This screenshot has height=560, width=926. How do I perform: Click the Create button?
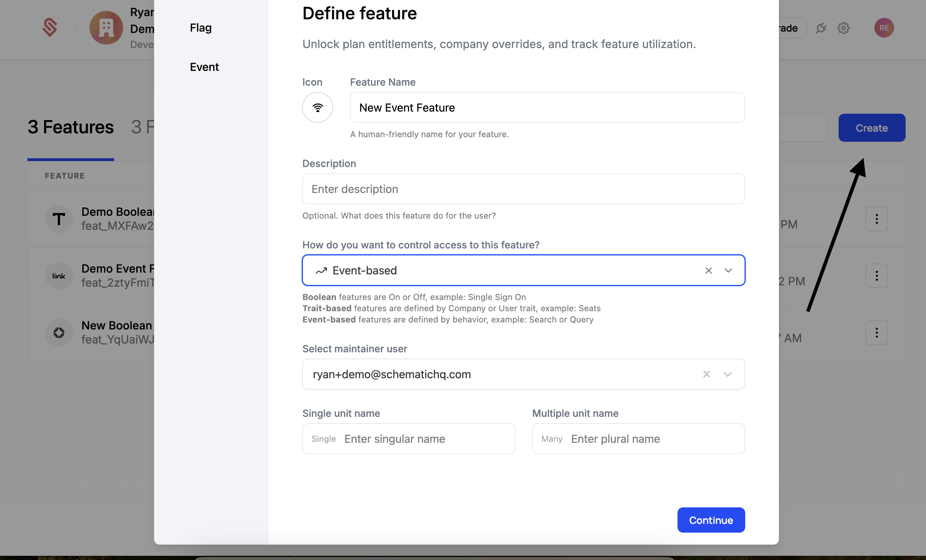click(x=872, y=127)
